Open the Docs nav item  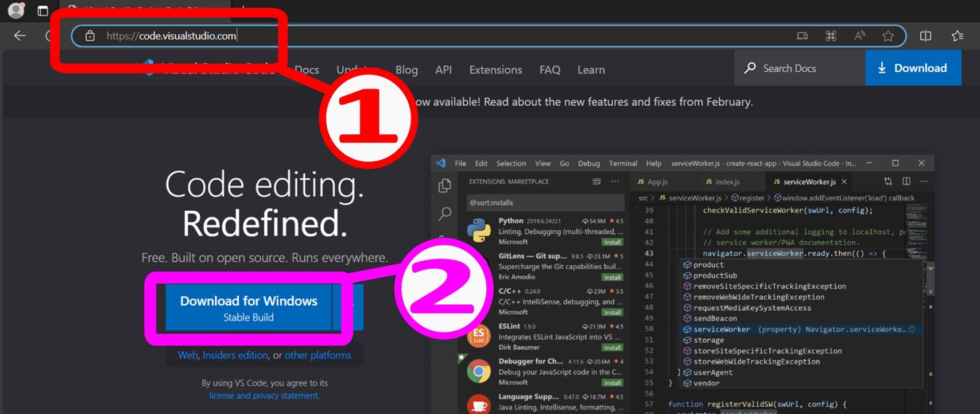coord(307,69)
